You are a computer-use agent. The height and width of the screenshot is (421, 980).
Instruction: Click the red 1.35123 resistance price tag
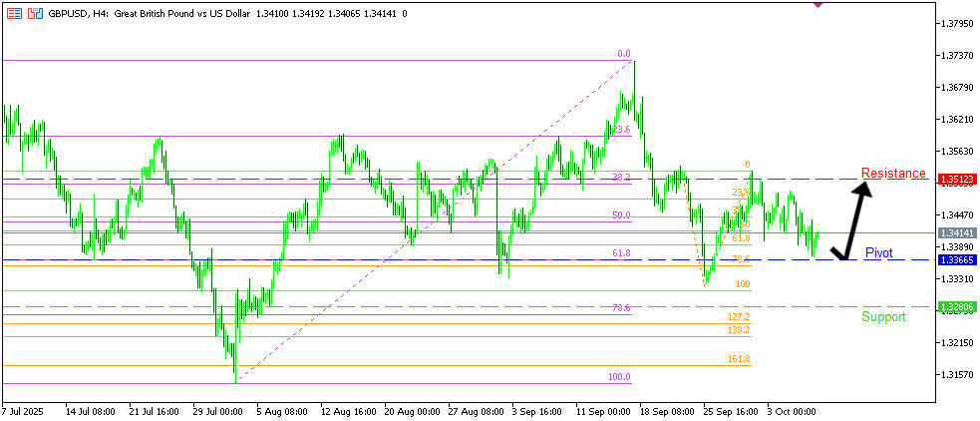tap(957, 180)
